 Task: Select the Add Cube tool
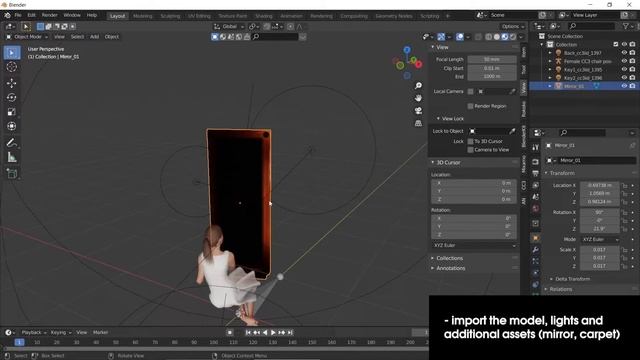[x=12, y=173]
